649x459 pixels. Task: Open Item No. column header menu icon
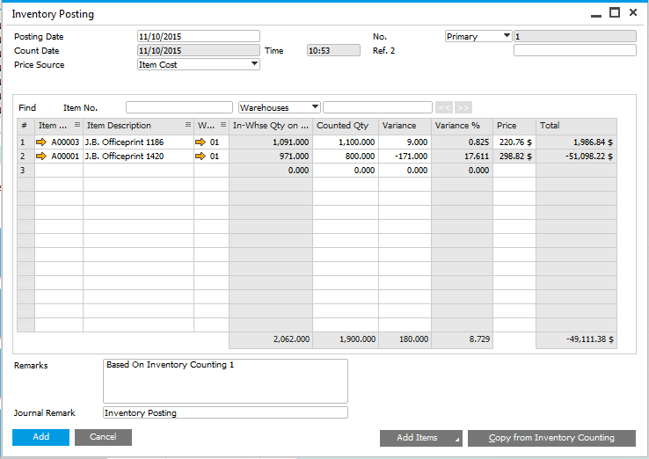(77, 125)
